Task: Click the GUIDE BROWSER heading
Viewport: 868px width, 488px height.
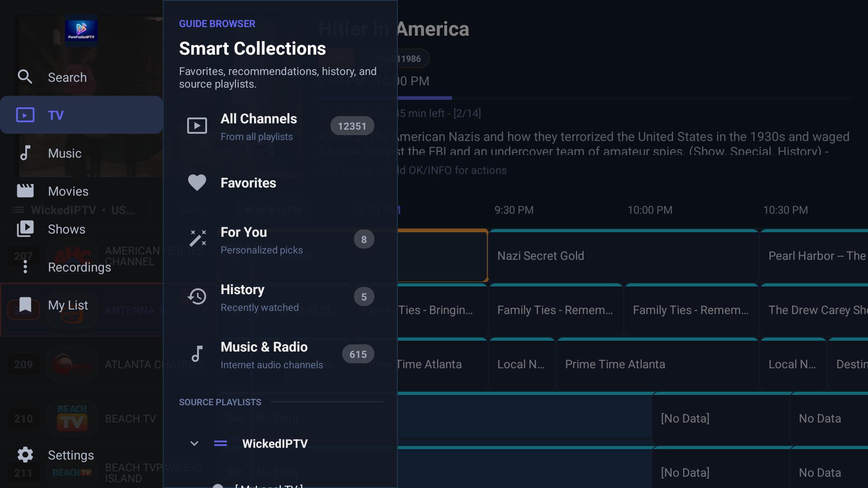Action: (x=217, y=23)
